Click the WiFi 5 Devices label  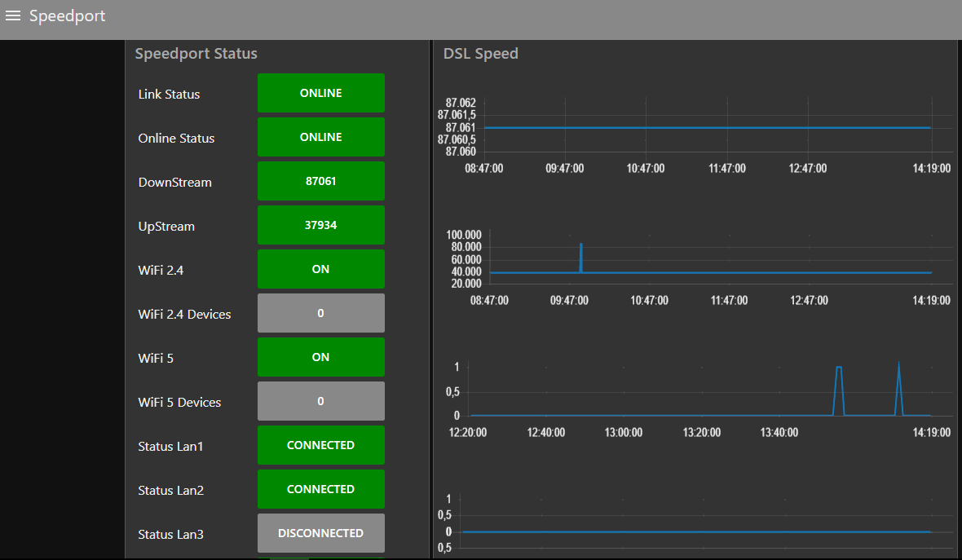click(179, 403)
